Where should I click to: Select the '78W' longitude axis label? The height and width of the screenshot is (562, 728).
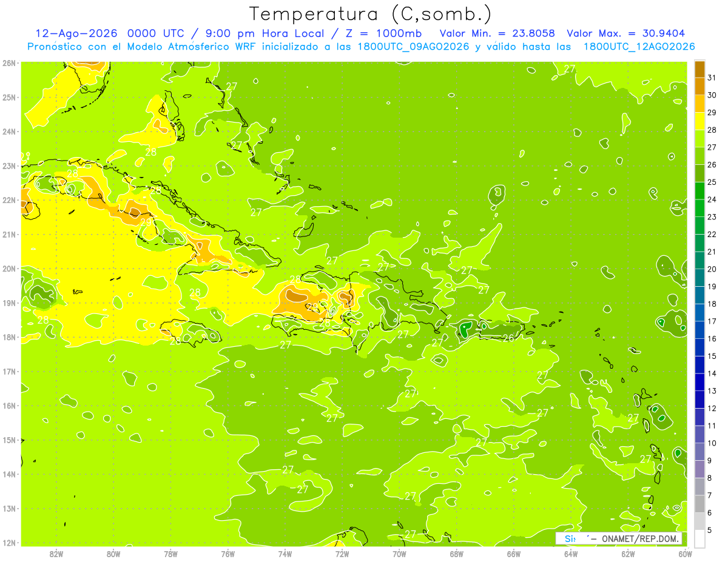point(170,554)
